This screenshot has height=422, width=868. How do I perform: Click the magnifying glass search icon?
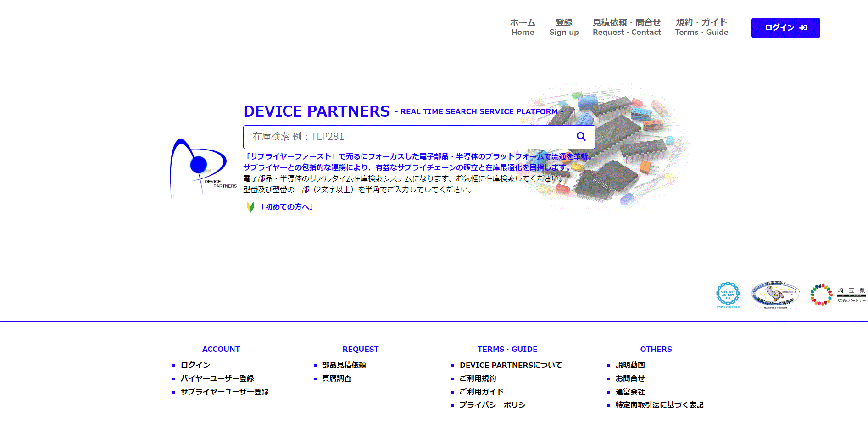pyautogui.click(x=581, y=137)
